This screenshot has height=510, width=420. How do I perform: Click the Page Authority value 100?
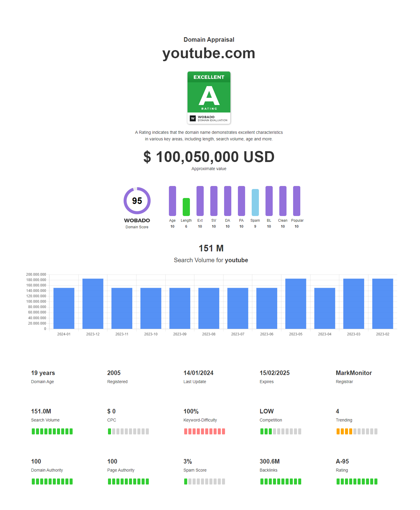[112, 461]
